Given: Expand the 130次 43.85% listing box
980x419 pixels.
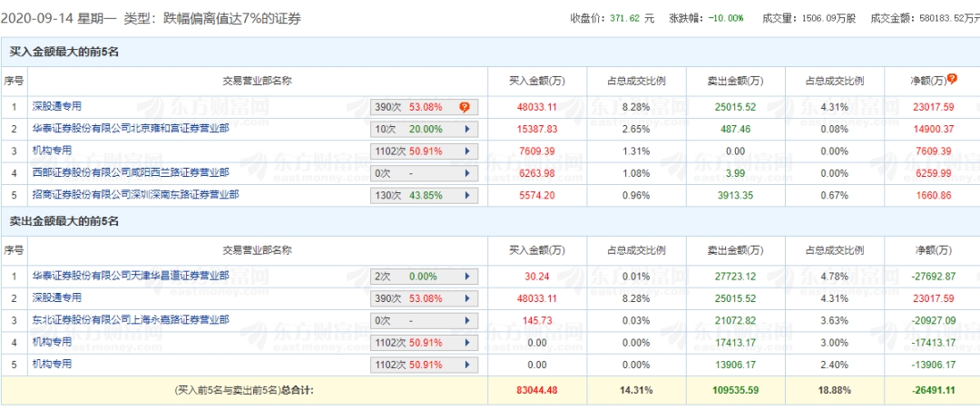Looking at the screenshot, I should pyautogui.click(x=424, y=195).
